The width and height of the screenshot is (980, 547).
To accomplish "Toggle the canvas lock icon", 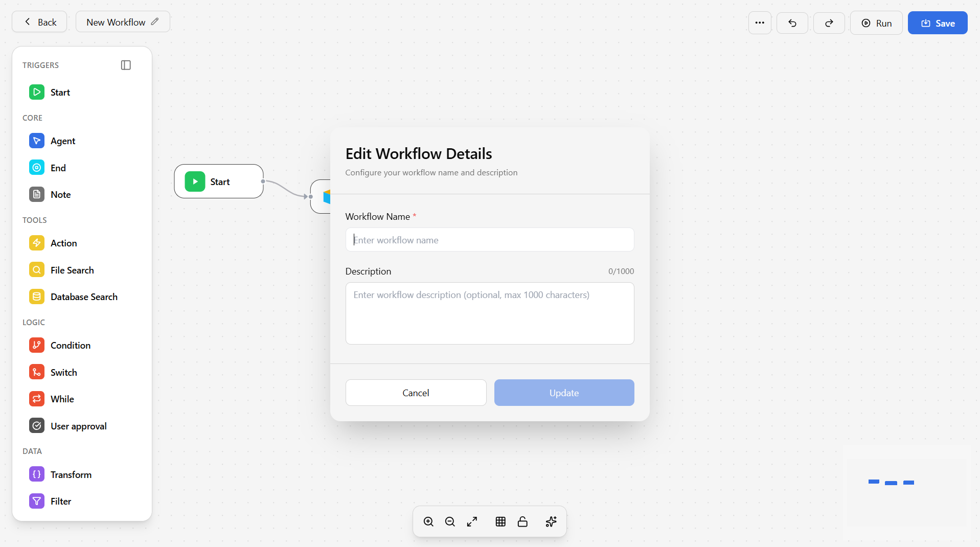I will pyautogui.click(x=522, y=521).
